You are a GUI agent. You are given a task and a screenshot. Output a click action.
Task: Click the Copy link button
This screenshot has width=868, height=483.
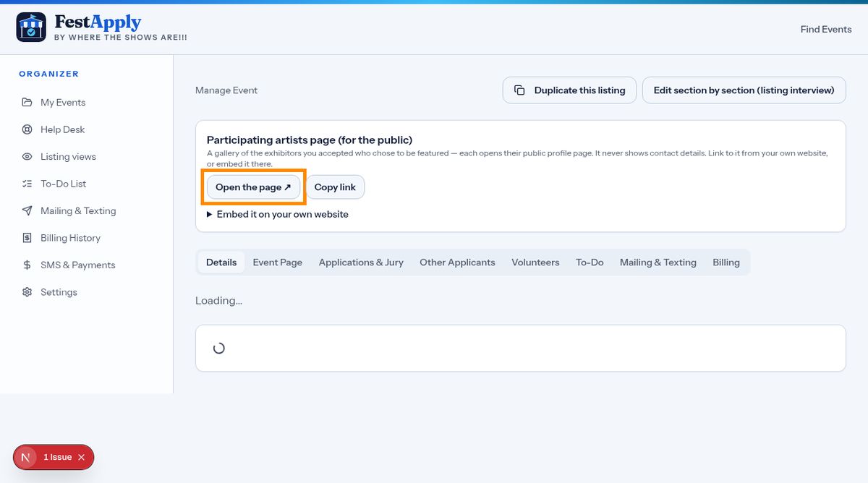(335, 187)
